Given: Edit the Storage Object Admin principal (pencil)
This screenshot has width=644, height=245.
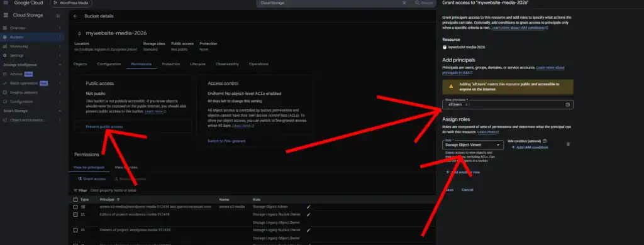Looking at the screenshot, I should (308, 207).
